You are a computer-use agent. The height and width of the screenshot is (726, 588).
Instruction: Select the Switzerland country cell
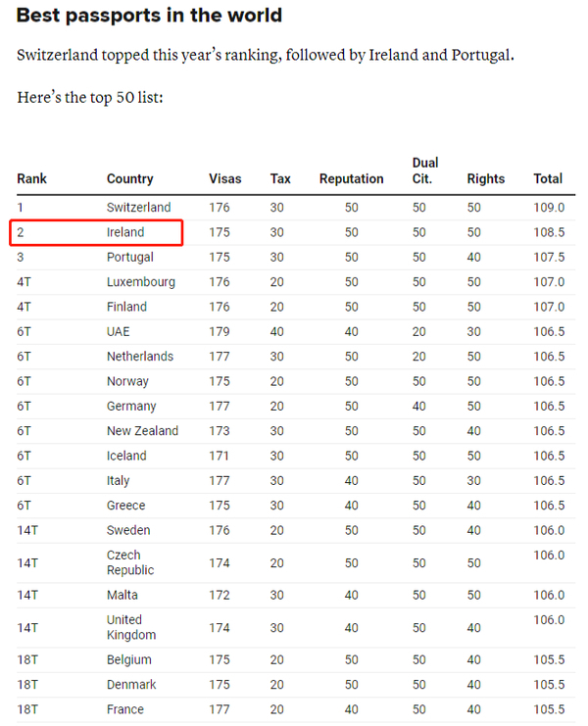[x=139, y=208]
